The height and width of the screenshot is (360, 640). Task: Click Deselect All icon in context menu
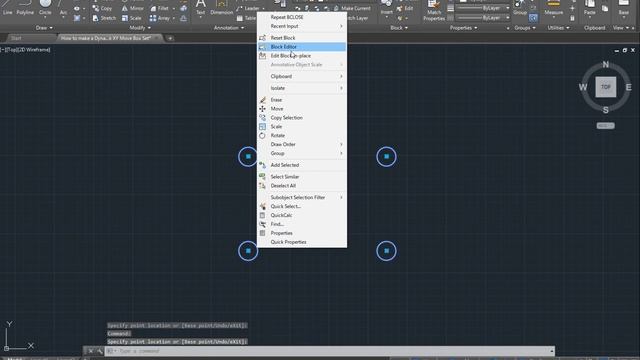point(262,186)
